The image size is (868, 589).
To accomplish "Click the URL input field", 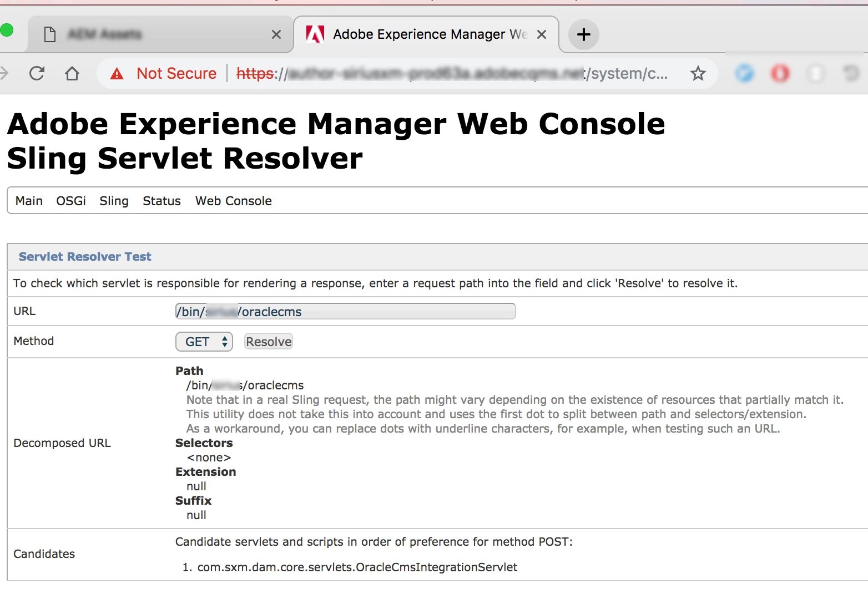I will (x=346, y=311).
